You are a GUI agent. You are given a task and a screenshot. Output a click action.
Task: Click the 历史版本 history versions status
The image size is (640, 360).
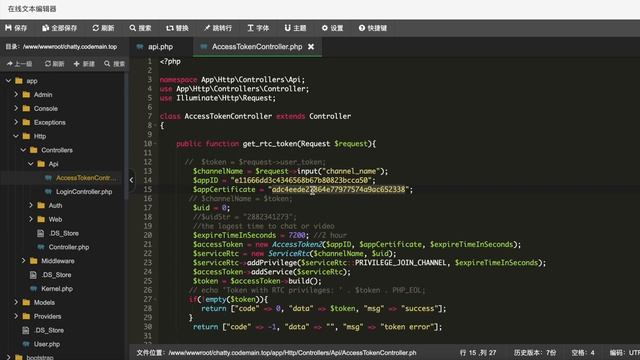[x=535, y=353]
